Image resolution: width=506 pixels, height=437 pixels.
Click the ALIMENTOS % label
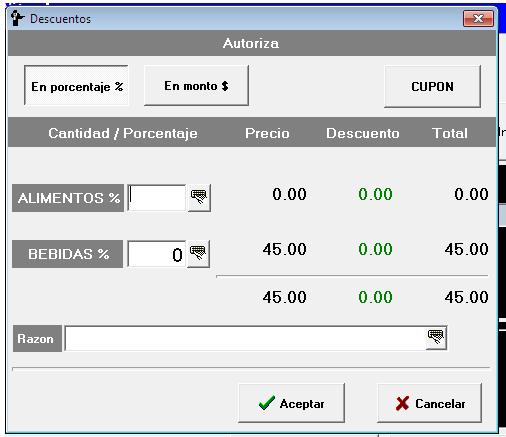(68, 198)
